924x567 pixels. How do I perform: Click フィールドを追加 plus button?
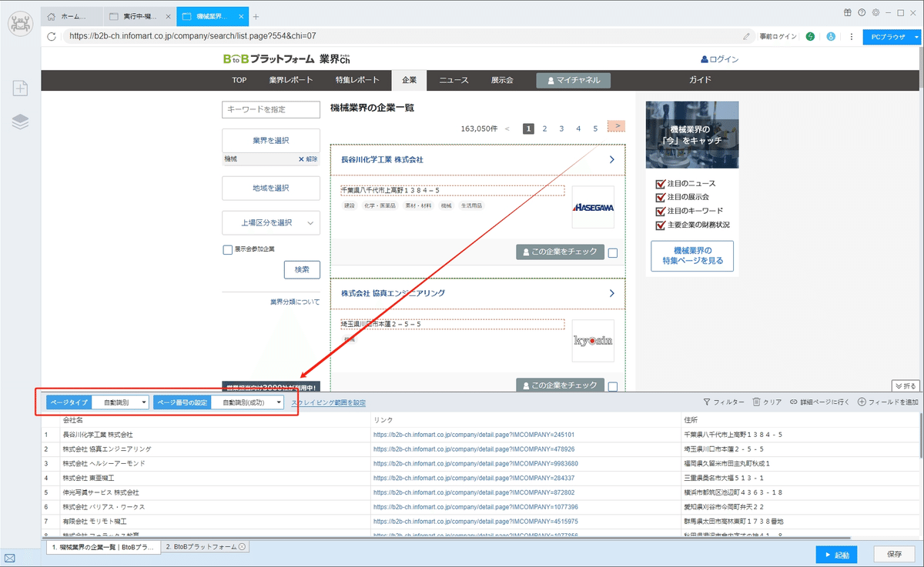(888, 402)
